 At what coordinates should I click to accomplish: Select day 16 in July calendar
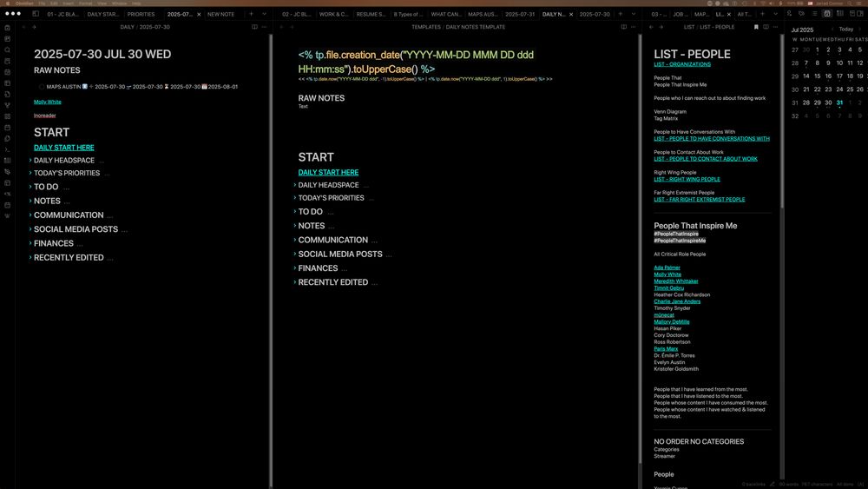[x=828, y=76]
